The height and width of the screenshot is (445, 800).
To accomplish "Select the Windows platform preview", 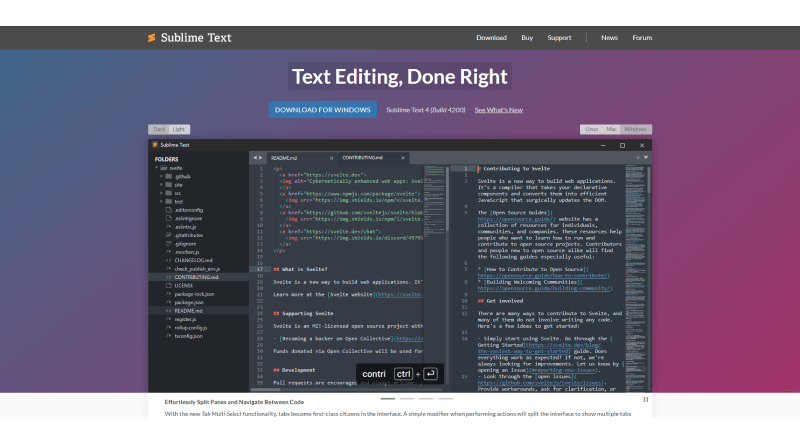I will 635,129.
